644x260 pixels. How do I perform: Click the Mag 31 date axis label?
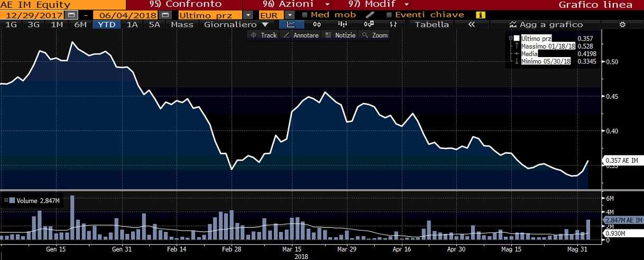577,249
